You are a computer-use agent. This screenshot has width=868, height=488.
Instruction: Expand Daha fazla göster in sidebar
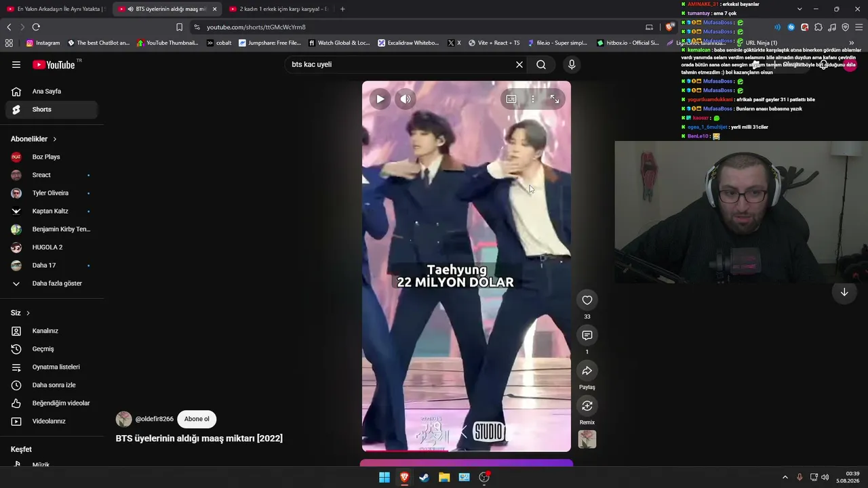pyautogui.click(x=52, y=283)
